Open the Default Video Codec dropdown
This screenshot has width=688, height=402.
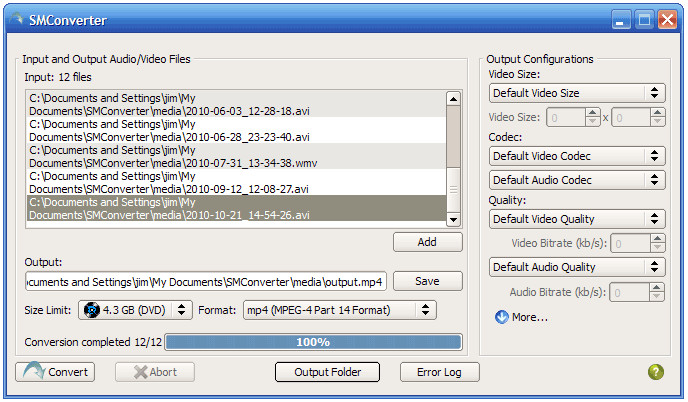tap(577, 156)
